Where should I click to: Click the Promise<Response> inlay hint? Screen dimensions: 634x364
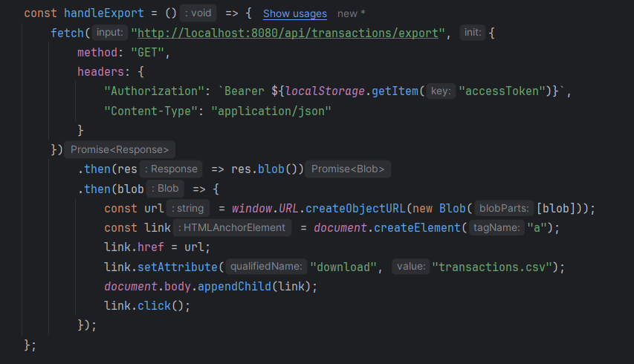120,149
